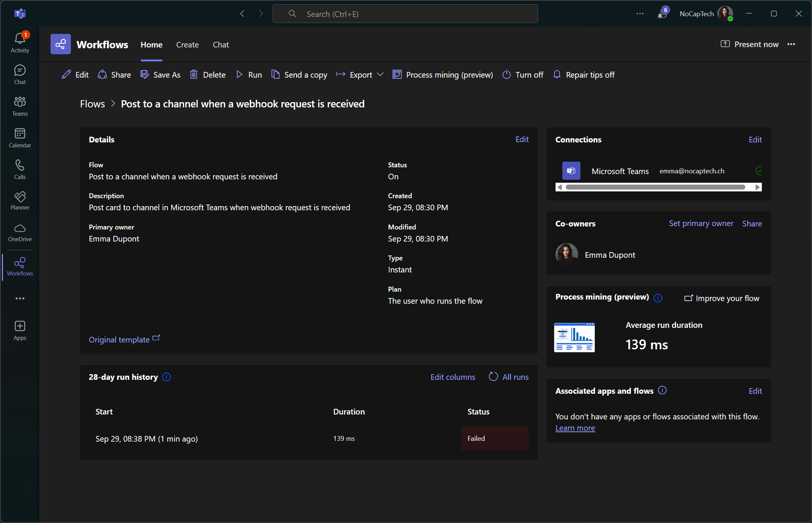Image resolution: width=812 pixels, height=523 pixels.
Task: Show Process mining info icon
Action: [658, 298]
